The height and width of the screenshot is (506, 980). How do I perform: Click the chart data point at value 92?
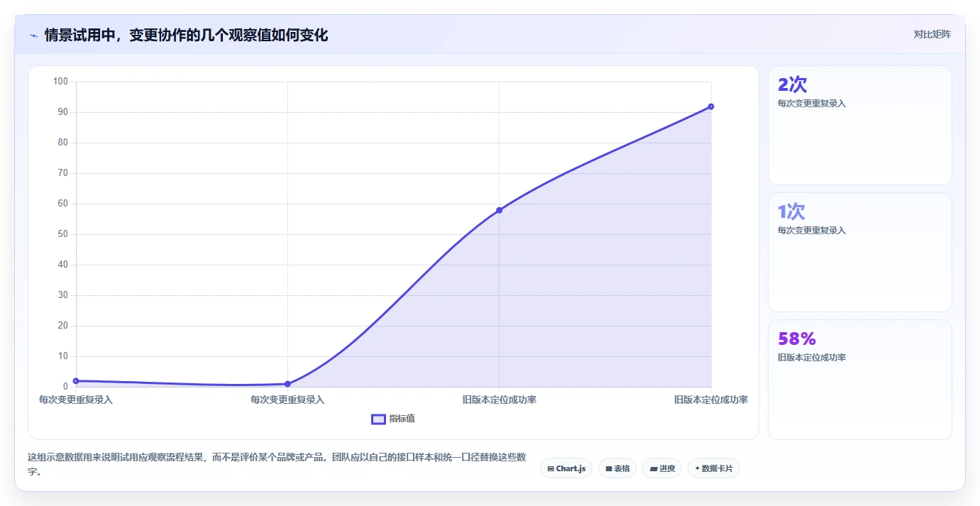coord(711,106)
